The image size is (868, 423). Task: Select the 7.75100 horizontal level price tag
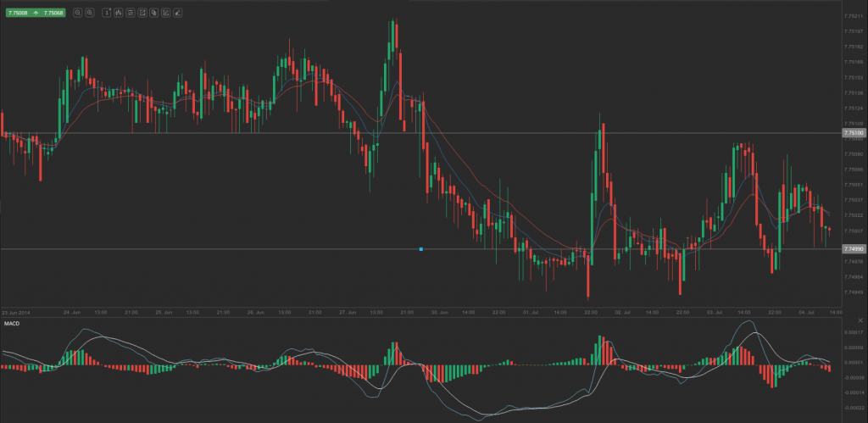[853, 133]
